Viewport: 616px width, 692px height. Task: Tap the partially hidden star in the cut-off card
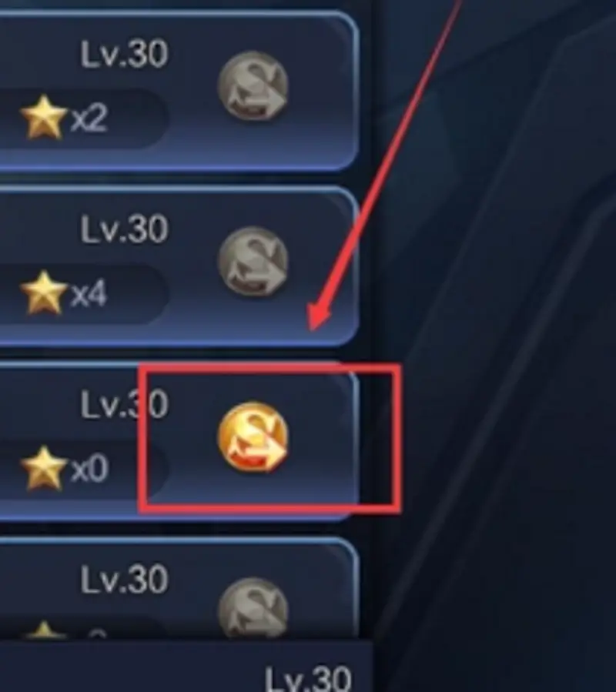click(x=43, y=630)
